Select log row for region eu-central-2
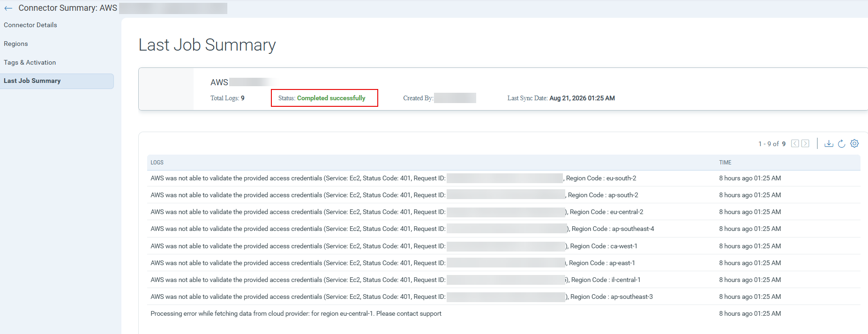Image resolution: width=868 pixels, height=334 pixels. (504, 212)
